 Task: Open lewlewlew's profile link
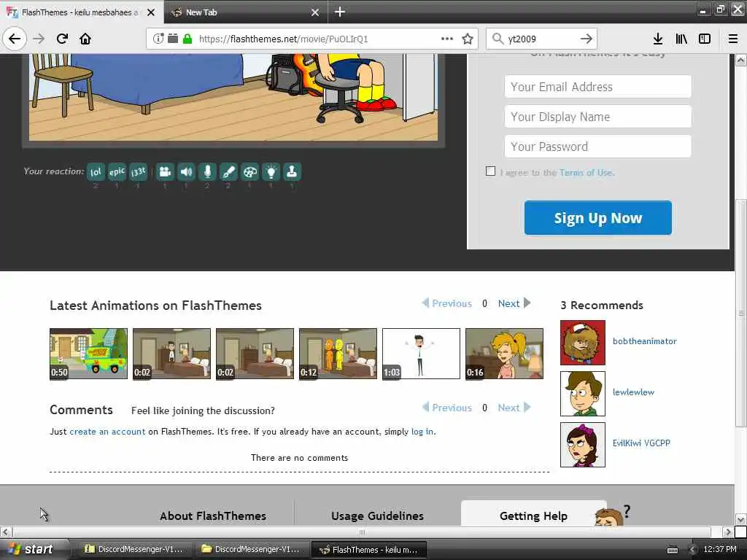633,392
